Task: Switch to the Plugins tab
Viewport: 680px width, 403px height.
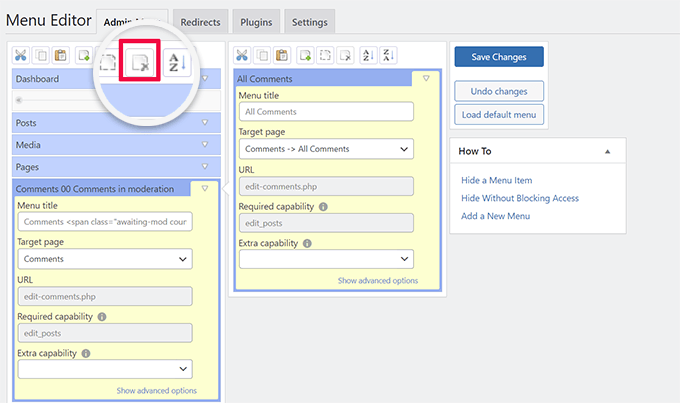Action: tap(256, 22)
